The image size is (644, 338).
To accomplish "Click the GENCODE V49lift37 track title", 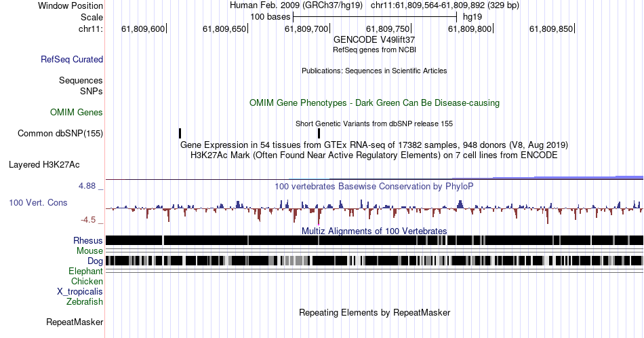I will point(374,39).
